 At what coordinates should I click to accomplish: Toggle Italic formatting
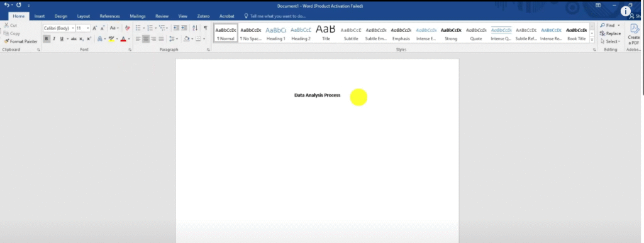(x=54, y=39)
